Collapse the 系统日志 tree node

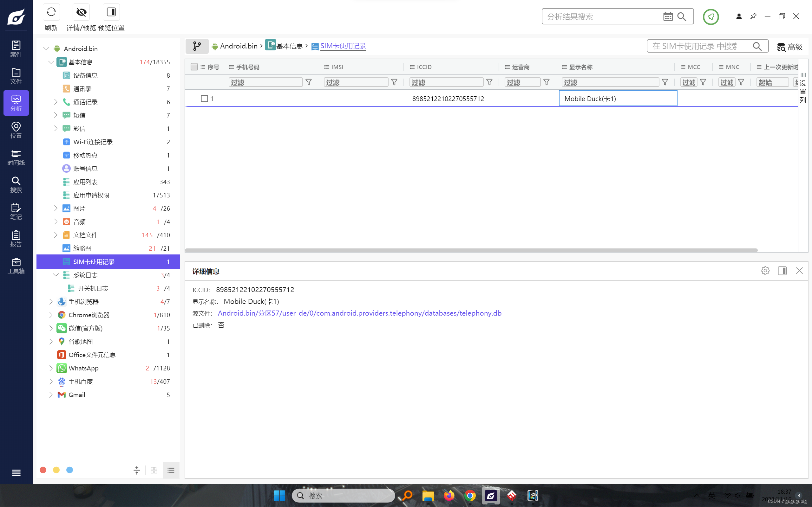56,275
